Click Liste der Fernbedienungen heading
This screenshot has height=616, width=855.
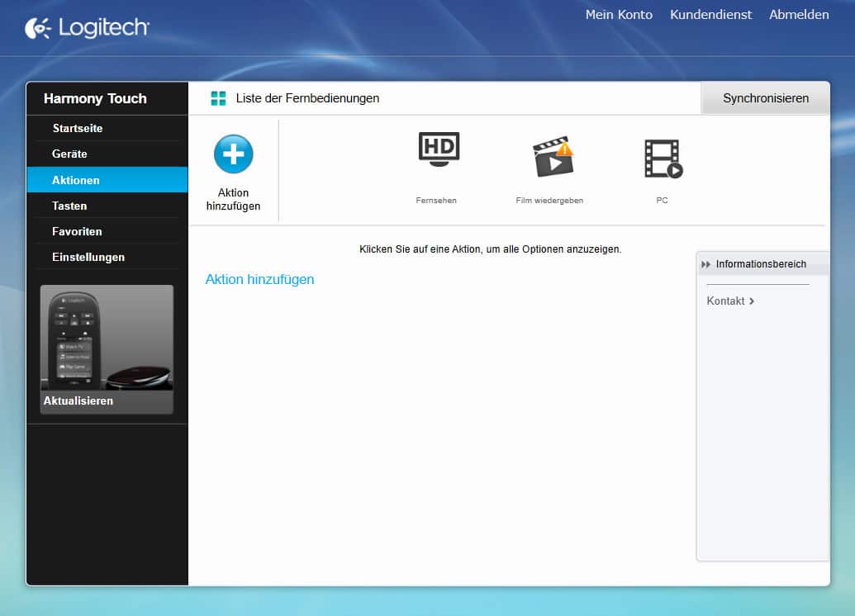[x=307, y=98]
